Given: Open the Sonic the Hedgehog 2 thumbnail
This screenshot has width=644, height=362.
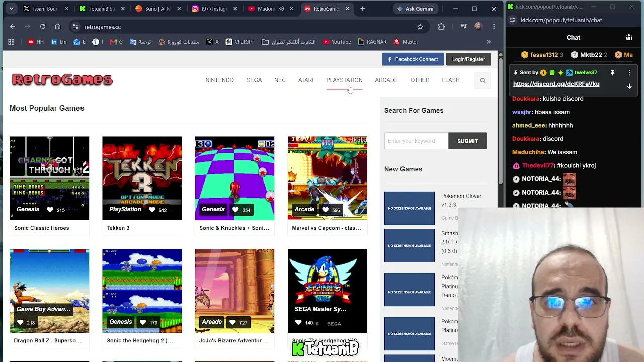Looking at the screenshot, I should pyautogui.click(x=142, y=291).
